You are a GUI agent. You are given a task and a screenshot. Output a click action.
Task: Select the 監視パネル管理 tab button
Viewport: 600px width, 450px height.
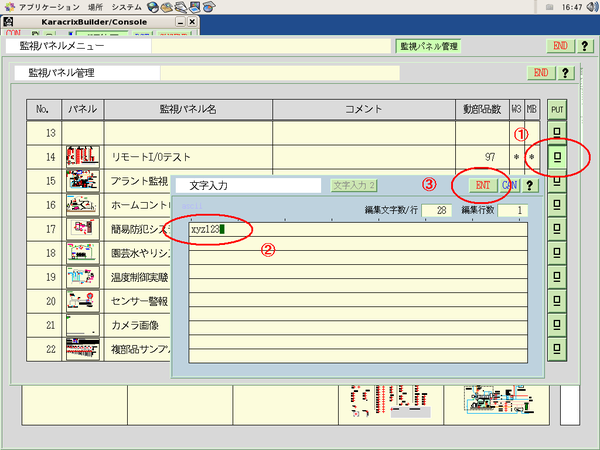point(428,46)
